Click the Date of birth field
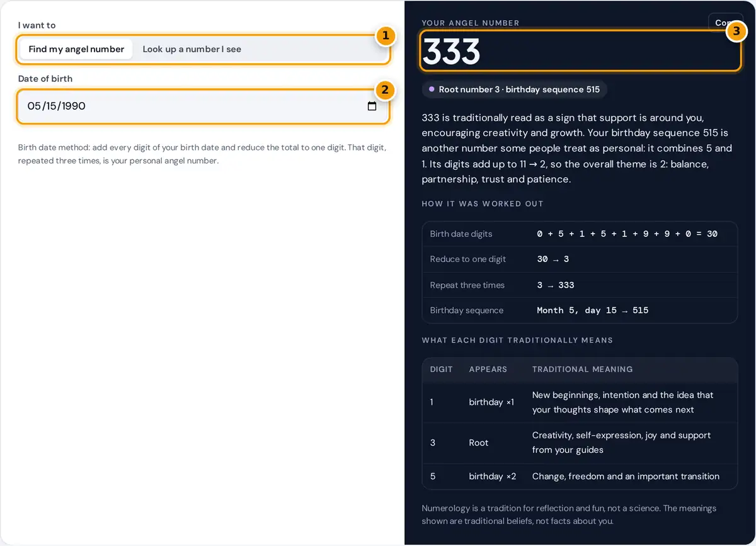 tap(203, 106)
